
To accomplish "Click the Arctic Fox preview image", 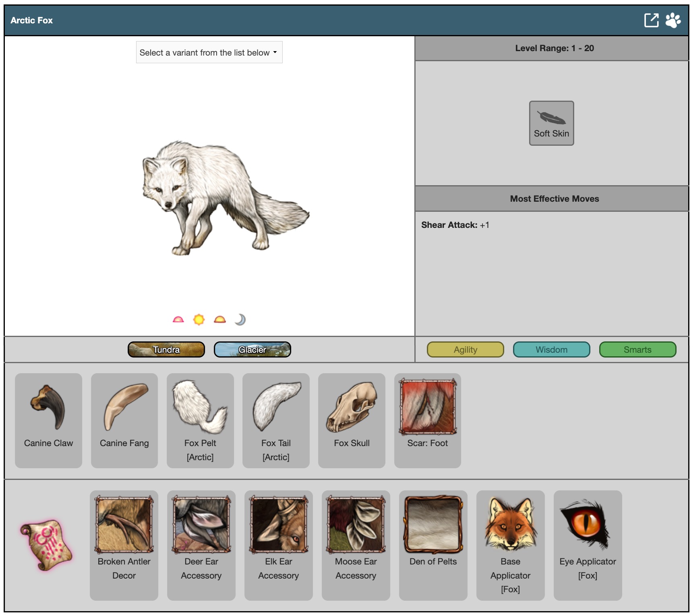I will (x=225, y=198).
